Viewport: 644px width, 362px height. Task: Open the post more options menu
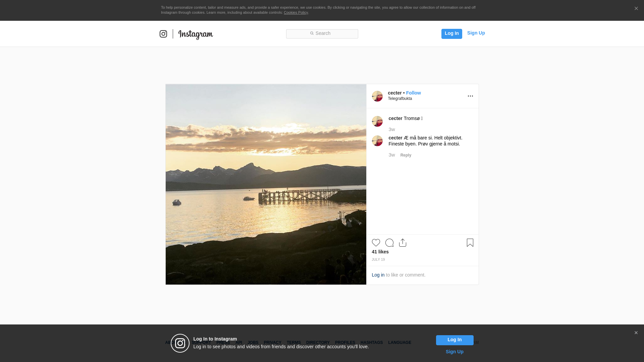coord(470,96)
